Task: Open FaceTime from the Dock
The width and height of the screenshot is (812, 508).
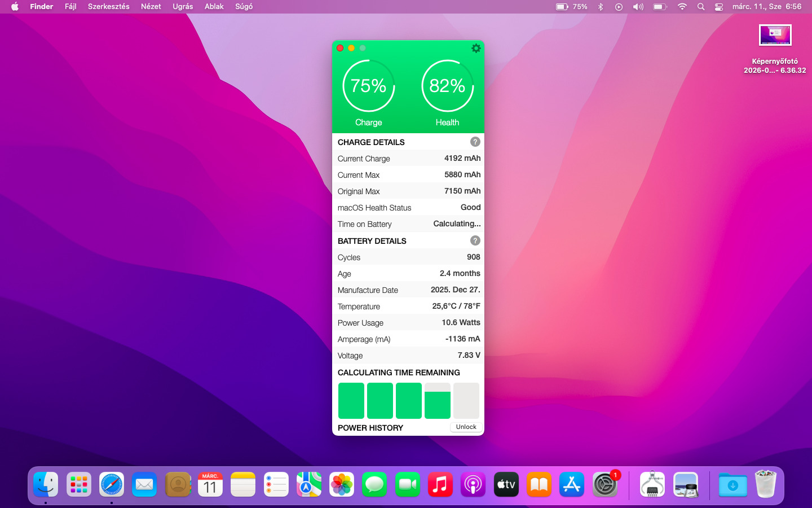Action: [x=408, y=484]
